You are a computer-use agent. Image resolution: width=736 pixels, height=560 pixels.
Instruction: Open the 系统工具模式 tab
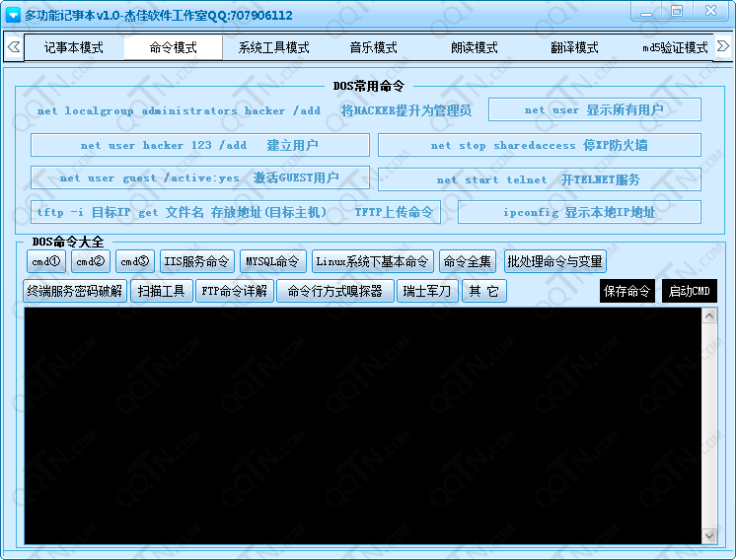pos(273,47)
